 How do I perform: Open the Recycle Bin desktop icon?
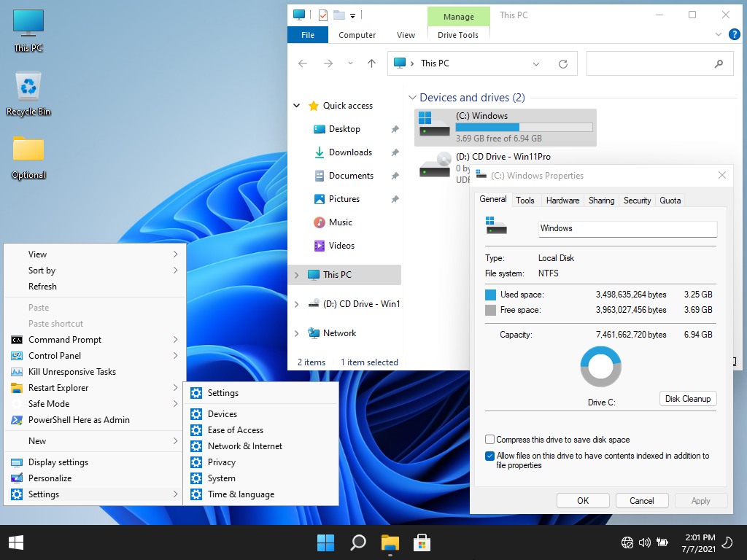[28, 94]
